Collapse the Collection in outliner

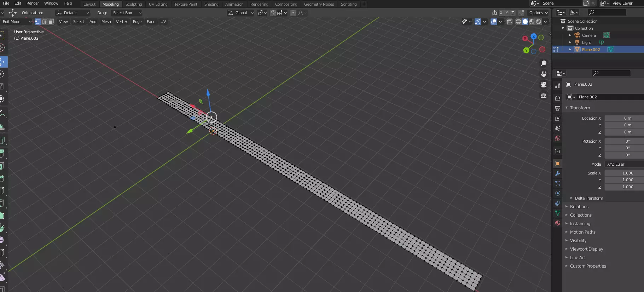click(x=563, y=28)
